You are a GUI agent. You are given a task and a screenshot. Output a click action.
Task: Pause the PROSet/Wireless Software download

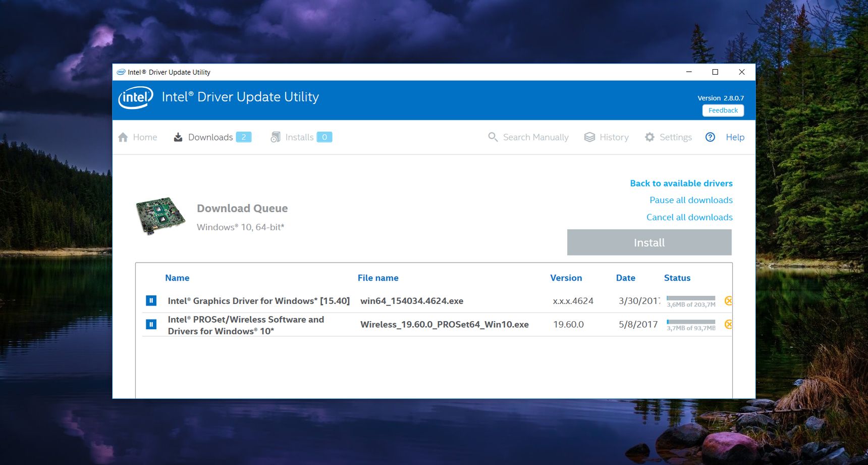(x=151, y=324)
